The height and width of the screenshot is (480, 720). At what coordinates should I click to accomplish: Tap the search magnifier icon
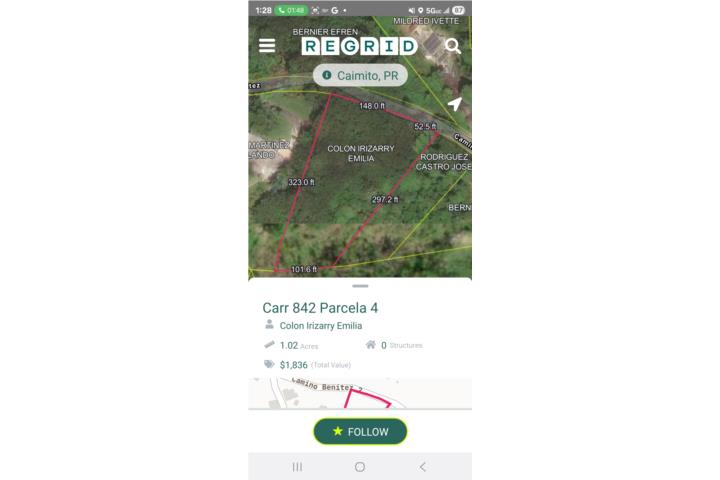(x=452, y=46)
